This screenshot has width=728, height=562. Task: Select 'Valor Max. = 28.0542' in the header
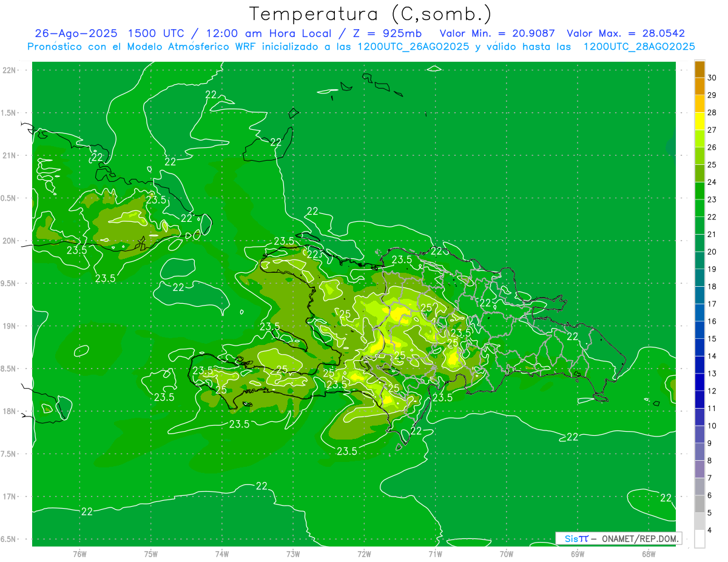coord(626,34)
